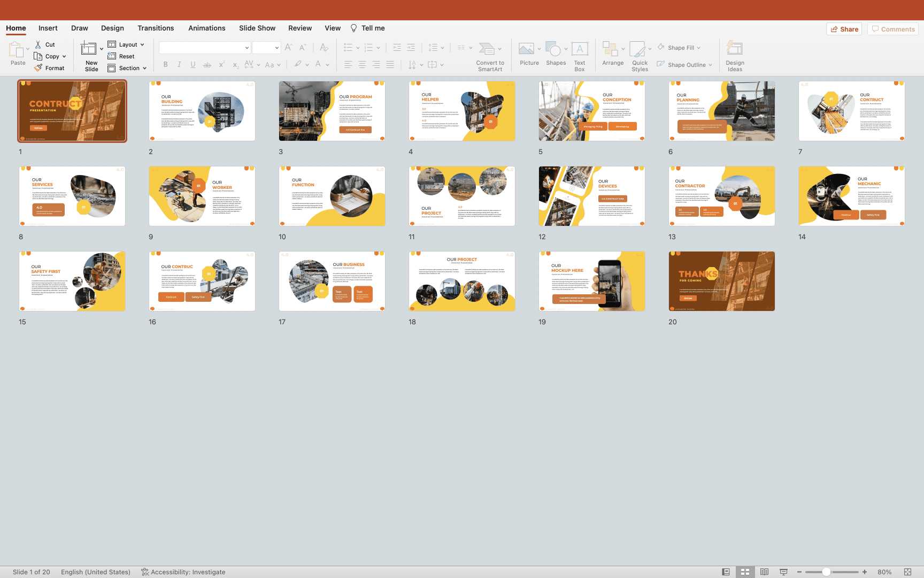Toggle Slide Sorter view button
This screenshot has width=924, height=578.
tap(745, 572)
